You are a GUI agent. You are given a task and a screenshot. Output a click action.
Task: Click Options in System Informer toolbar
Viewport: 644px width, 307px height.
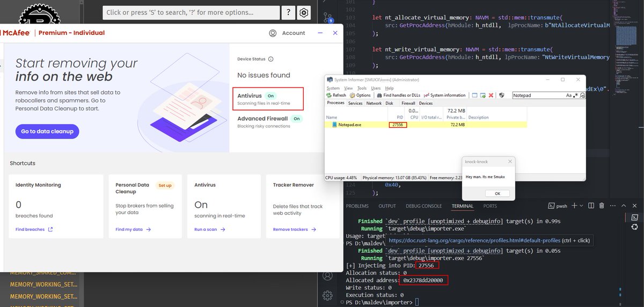[360, 95]
